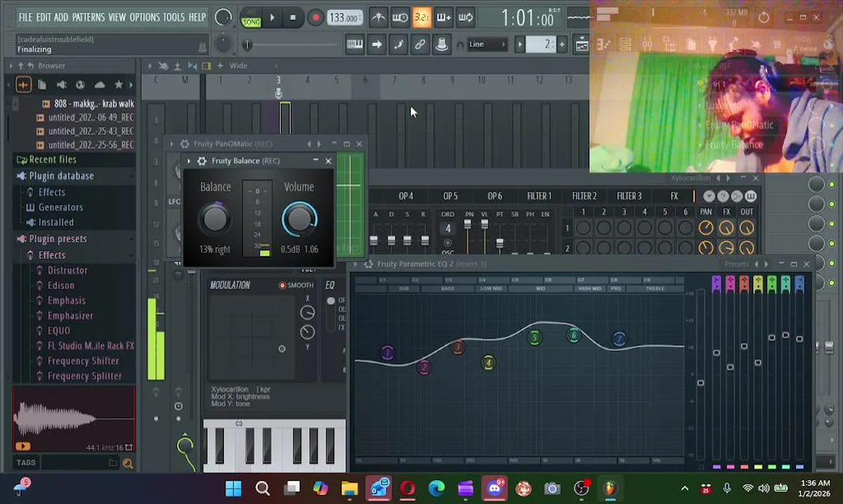Open the Wide playlist view dropdown
The width and height of the screenshot is (843, 504).
(238, 66)
